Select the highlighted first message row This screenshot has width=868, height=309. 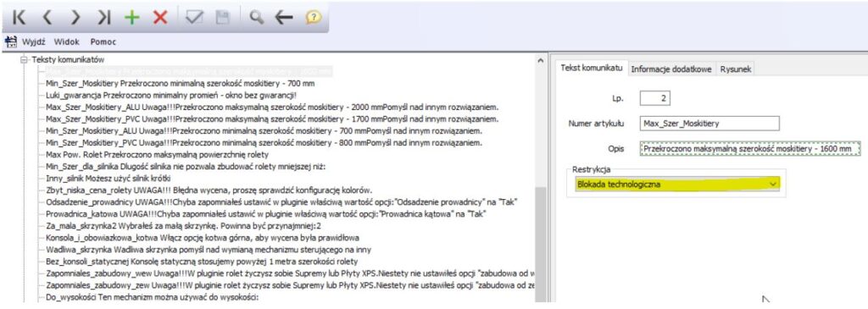[189, 71]
